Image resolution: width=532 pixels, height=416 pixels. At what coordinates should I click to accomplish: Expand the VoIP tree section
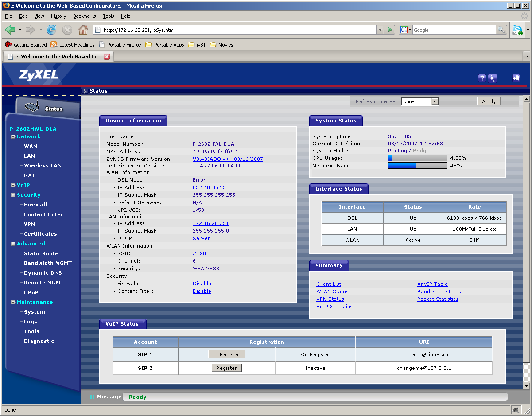point(13,185)
